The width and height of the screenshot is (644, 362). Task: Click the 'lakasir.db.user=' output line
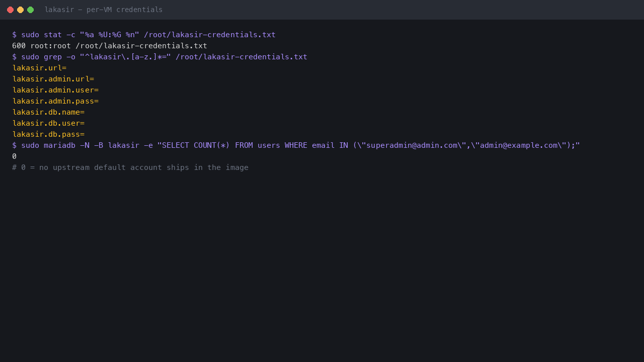tap(48, 123)
